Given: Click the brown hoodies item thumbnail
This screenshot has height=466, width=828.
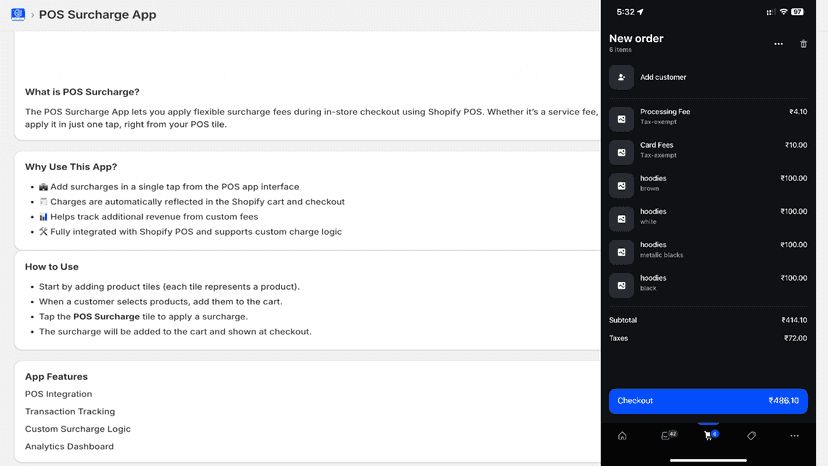Looking at the screenshot, I should tap(622, 185).
